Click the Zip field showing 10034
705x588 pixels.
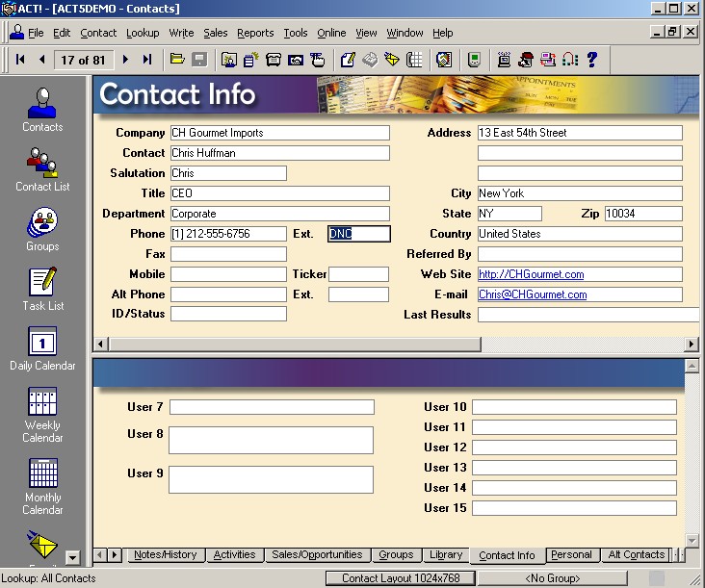tap(643, 214)
